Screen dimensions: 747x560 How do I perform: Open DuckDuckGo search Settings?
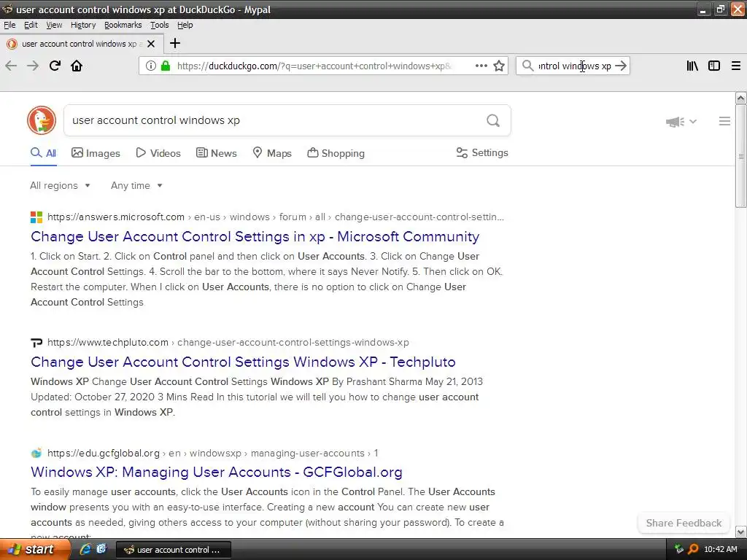pos(482,153)
